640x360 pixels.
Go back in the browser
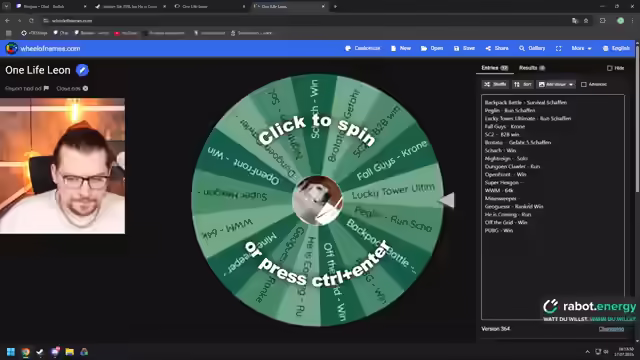(x=7, y=20)
